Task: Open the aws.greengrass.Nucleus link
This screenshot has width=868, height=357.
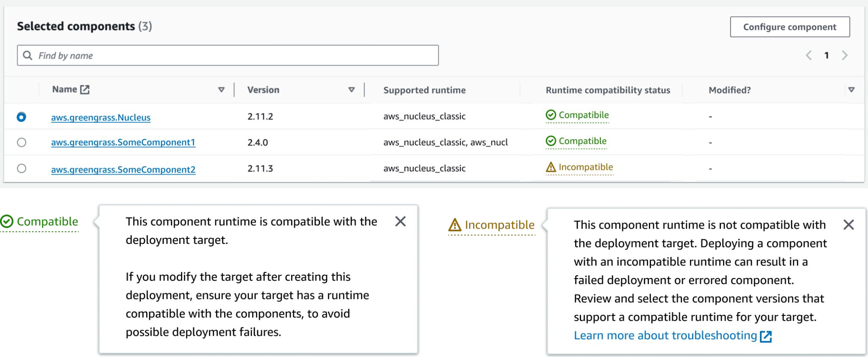Action: tap(101, 117)
